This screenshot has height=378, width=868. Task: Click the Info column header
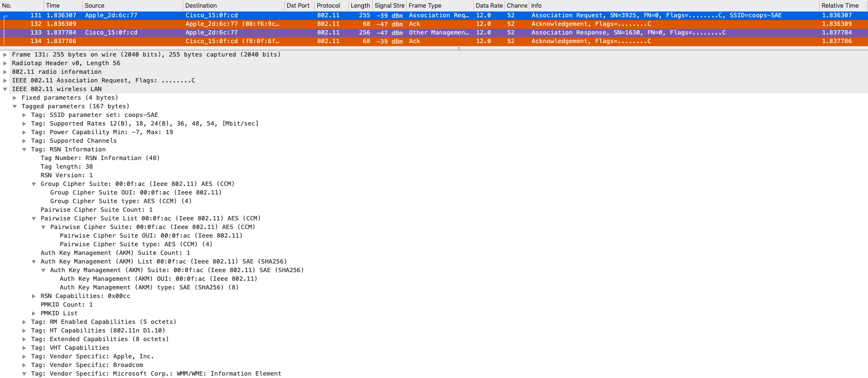(x=536, y=5)
